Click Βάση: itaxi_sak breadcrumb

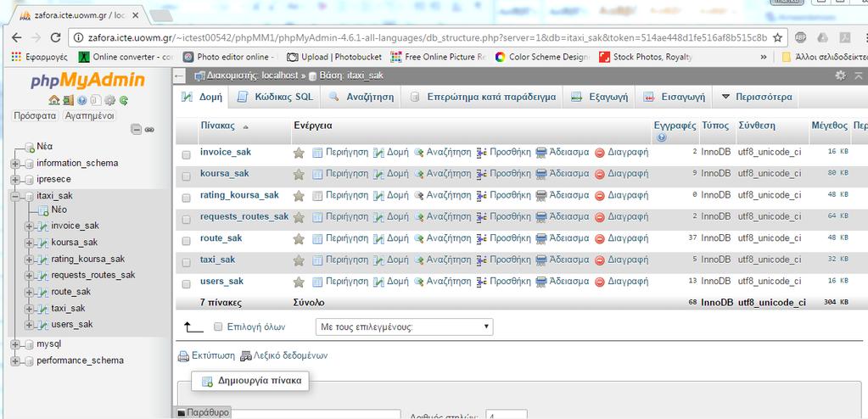pos(346,75)
